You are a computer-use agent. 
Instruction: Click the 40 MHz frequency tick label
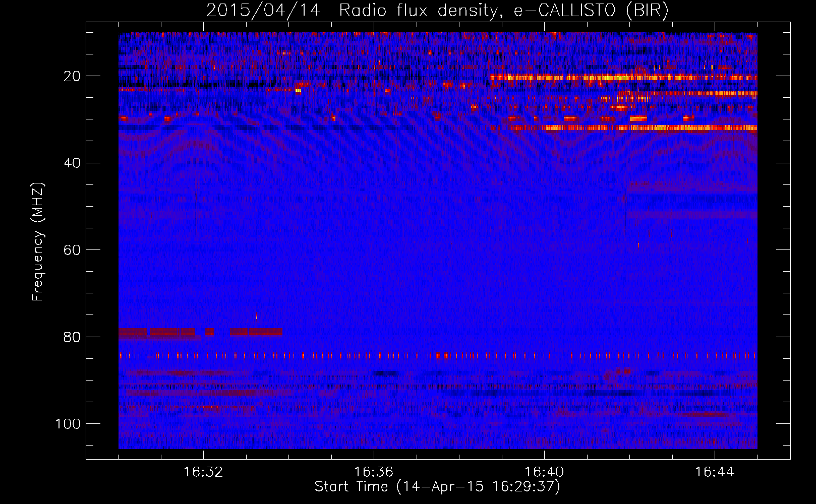point(72,163)
